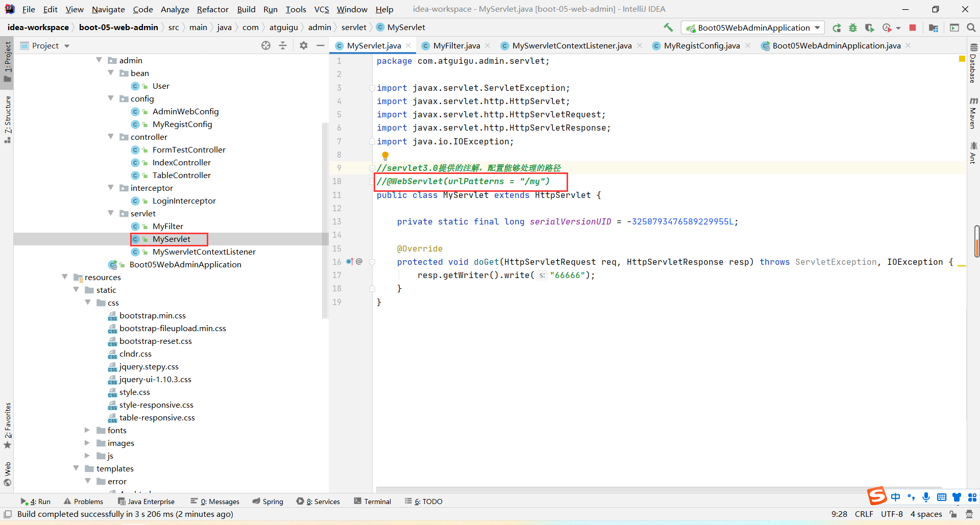
Task: Toggle the tool windows quick access button
Action: [x=8, y=514]
